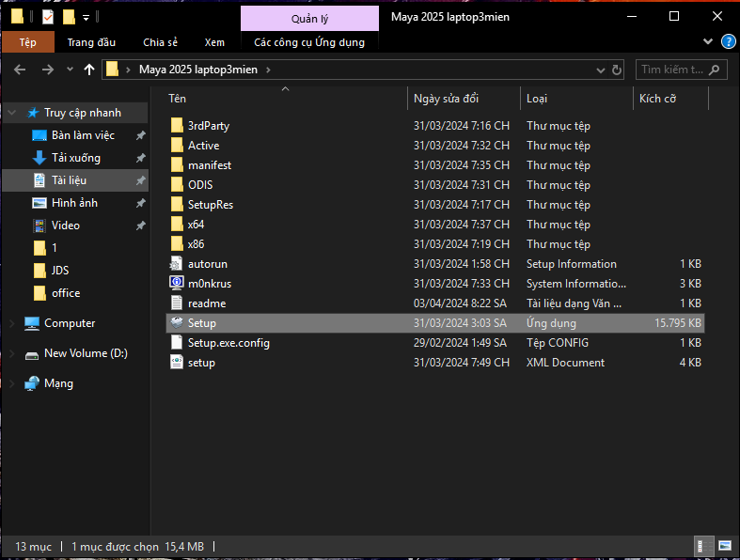Switch to details view in status bar

[702, 546]
